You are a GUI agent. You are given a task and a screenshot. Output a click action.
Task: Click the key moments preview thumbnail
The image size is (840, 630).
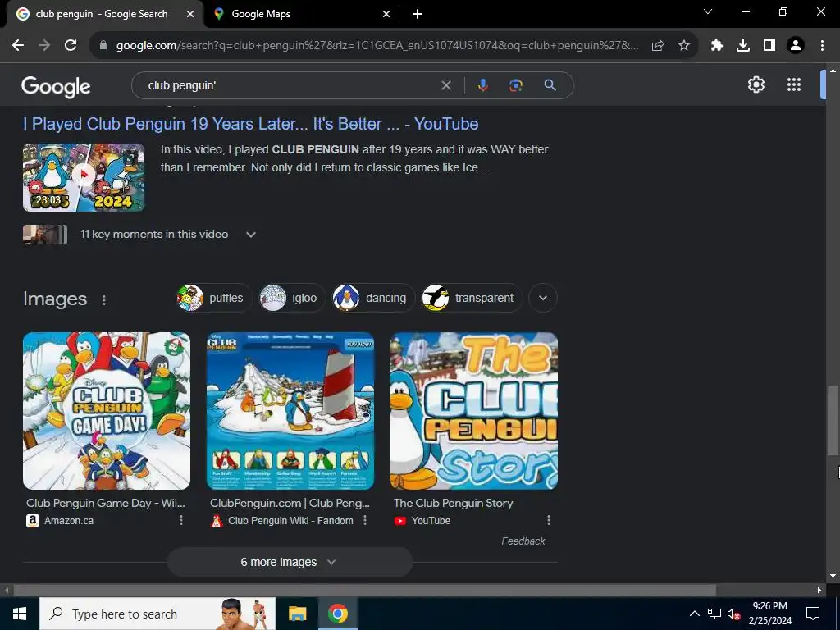click(x=45, y=235)
